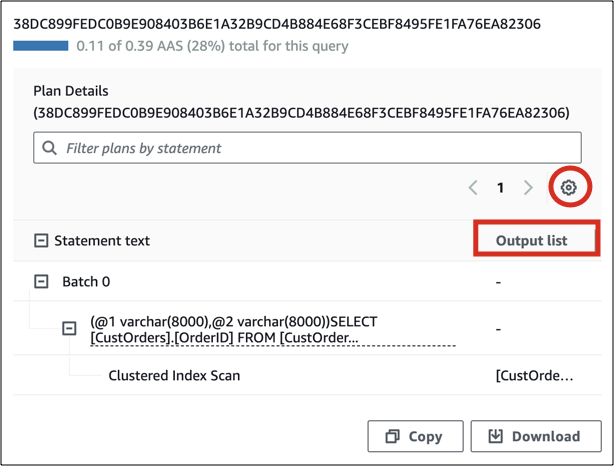Sort by Output list column header

click(x=531, y=241)
